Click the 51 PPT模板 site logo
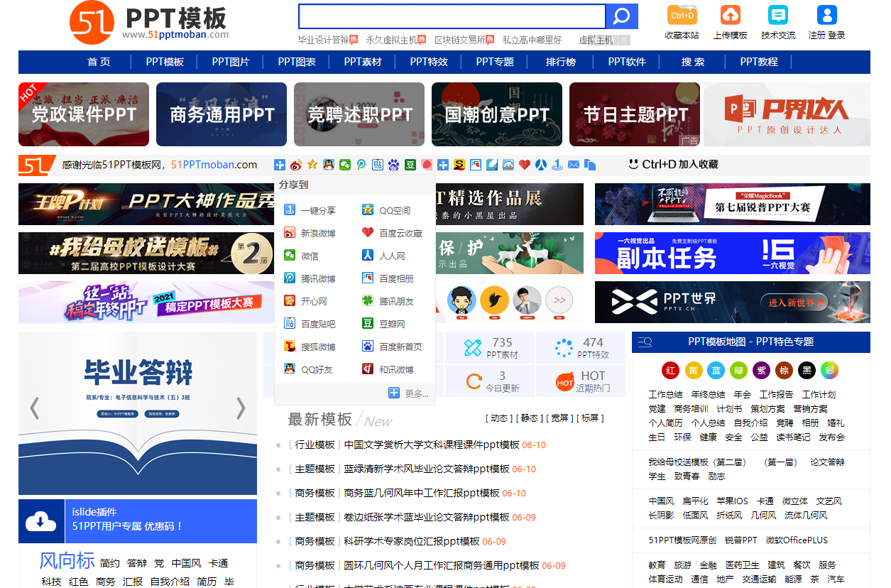891x588 pixels. (149, 23)
